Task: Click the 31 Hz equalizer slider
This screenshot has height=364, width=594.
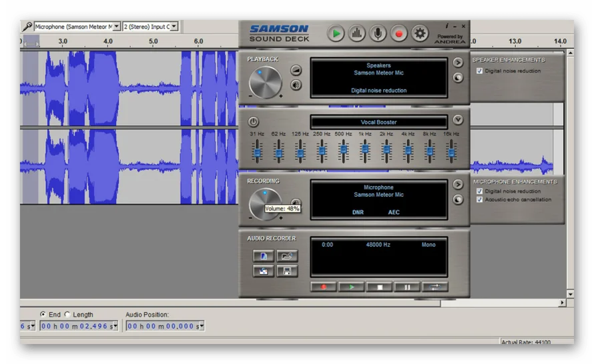Action: pos(257,151)
